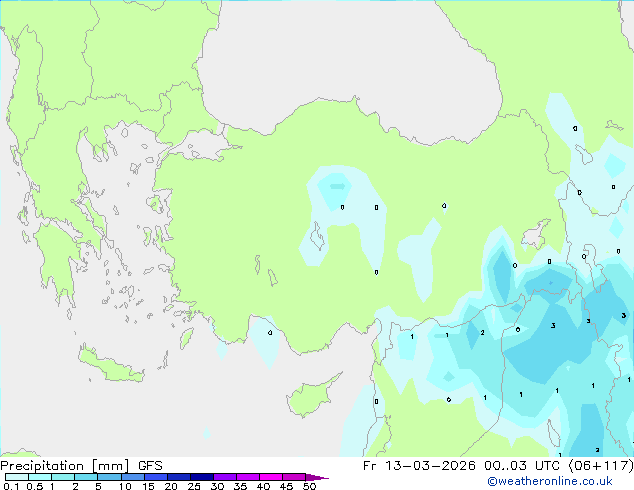Viewport: 634px width, 490px height.
Task: Select the 'GFS' model label
Action: [150, 466]
